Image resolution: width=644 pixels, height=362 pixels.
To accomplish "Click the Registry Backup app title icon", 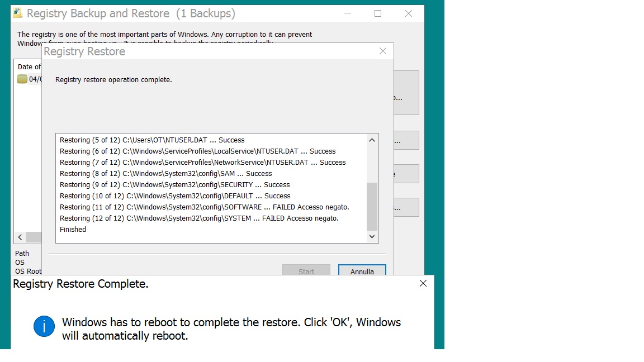I will [x=17, y=13].
